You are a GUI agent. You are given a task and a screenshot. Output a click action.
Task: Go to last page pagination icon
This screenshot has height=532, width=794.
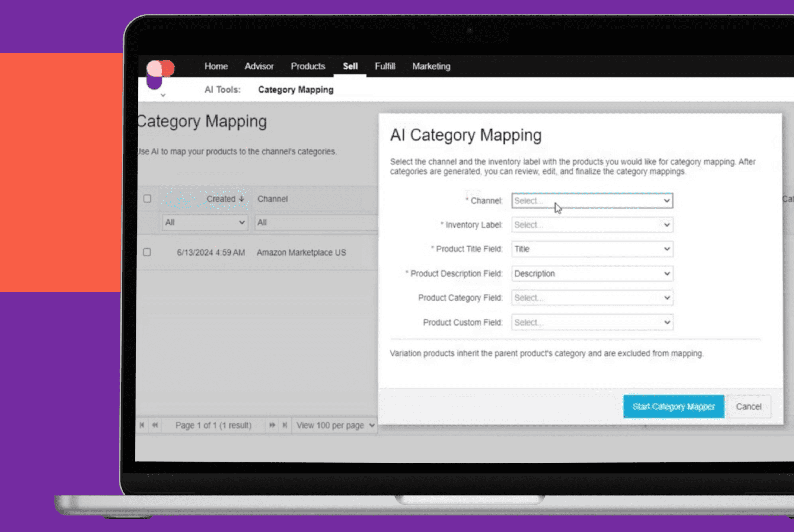[285, 425]
